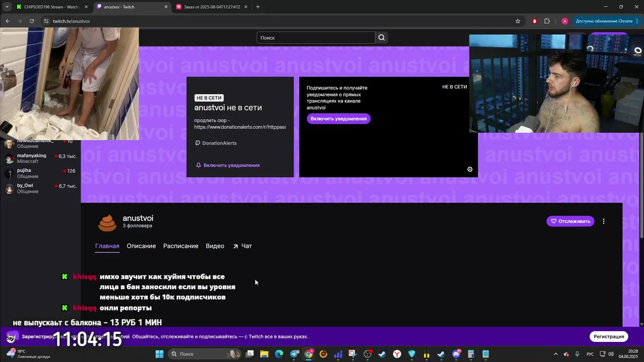The width and height of the screenshot is (644, 362).
Task: Open Yandex Browser from the taskbar
Action: click(397, 354)
